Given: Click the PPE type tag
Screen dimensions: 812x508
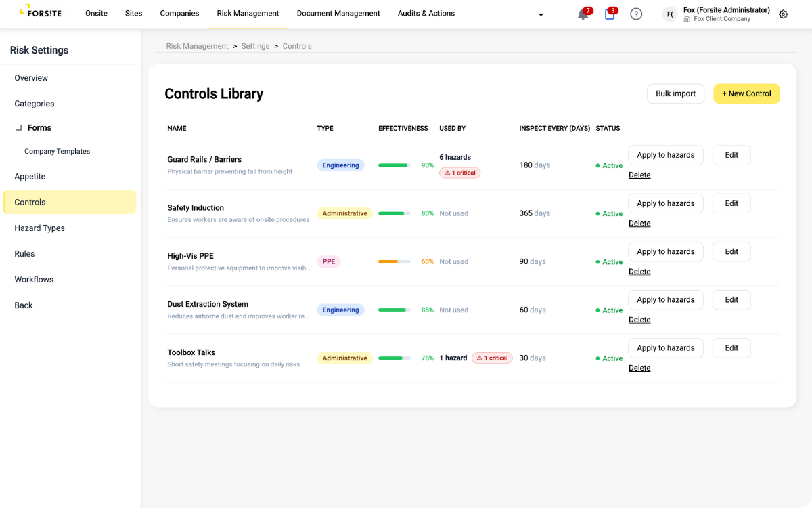Looking at the screenshot, I should [x=329, y=261].
